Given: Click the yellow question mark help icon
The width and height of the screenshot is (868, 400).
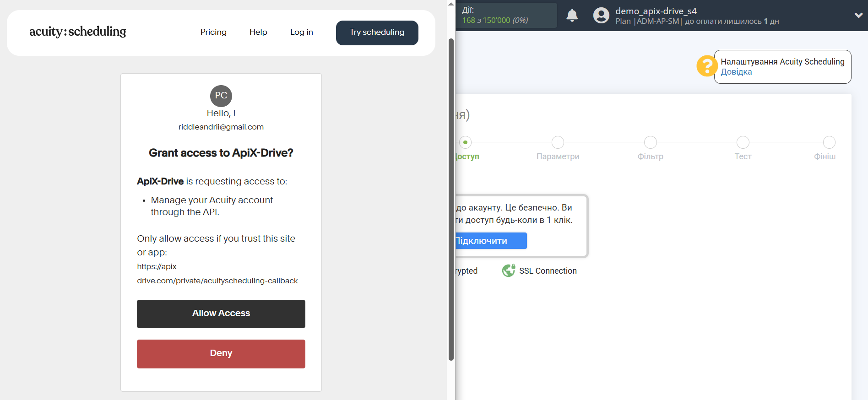Looking at the screenshot, I should coord(707,66).
